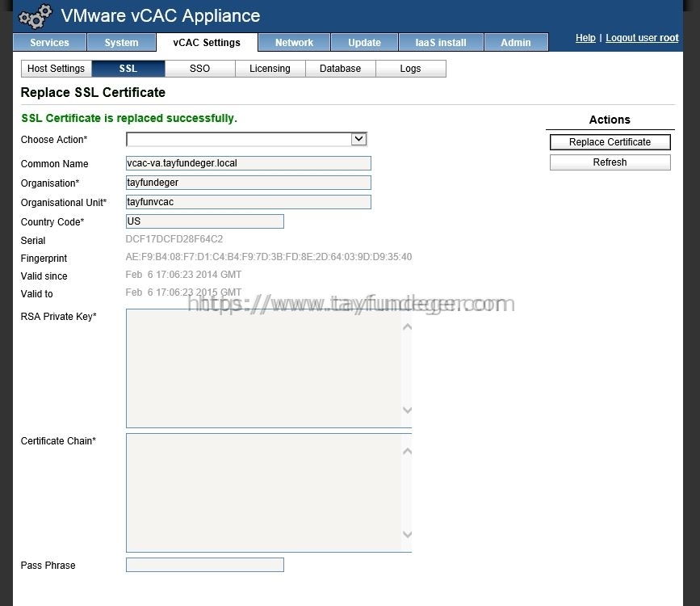Select the SSL sub-tab
The image size is (700, 606).
tap(128, 69)
